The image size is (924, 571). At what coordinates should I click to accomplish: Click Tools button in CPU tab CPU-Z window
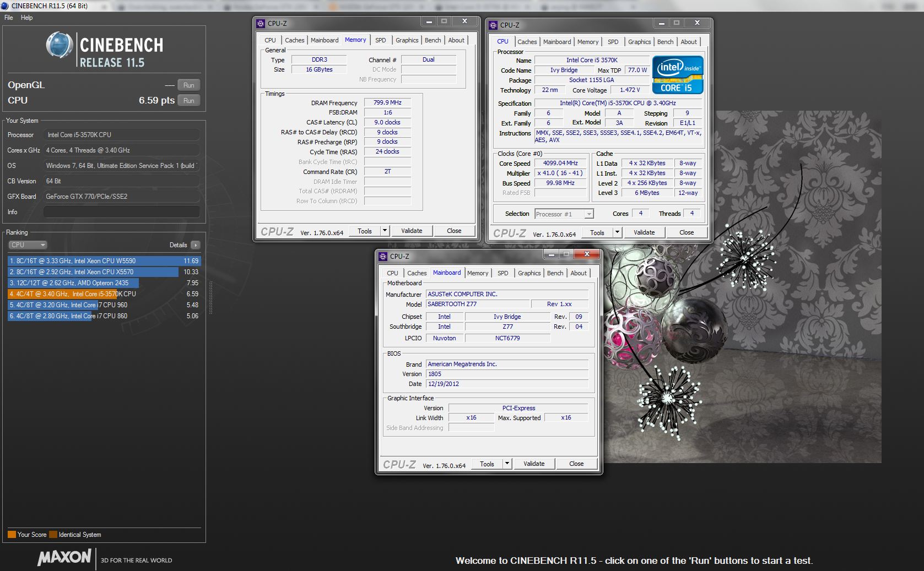(x=597, y=233)
